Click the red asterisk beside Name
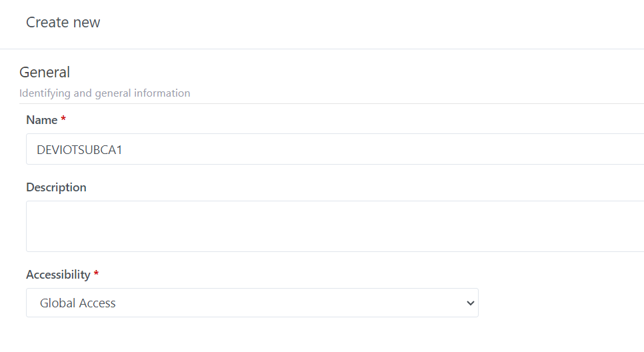 [63, 119]
